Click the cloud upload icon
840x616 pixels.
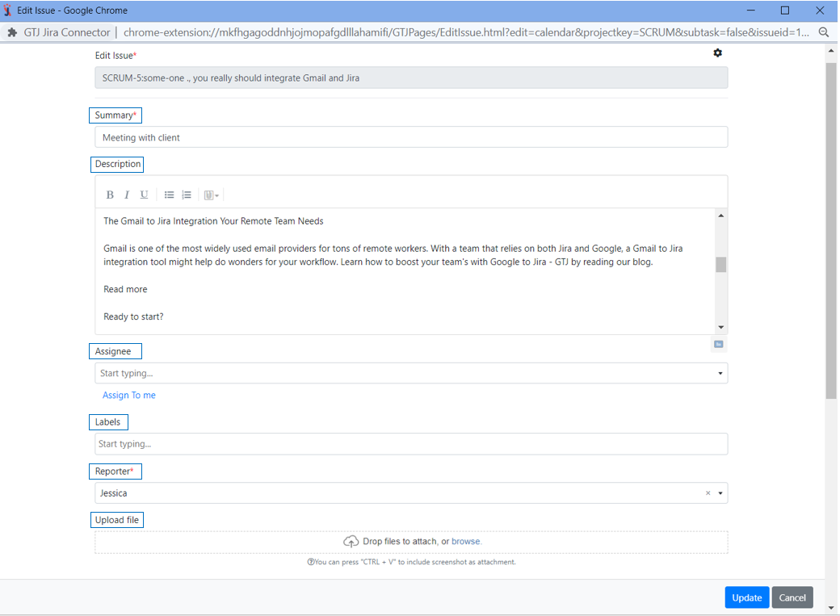[x=351, y=542]
